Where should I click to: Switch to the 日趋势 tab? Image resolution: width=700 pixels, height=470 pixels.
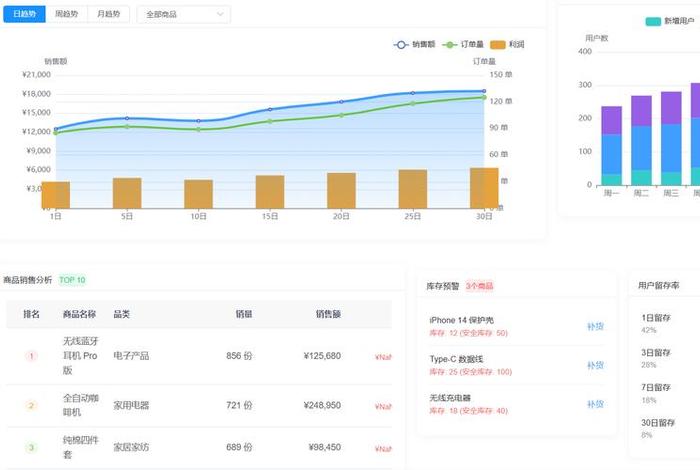click(x=24, y=14)
